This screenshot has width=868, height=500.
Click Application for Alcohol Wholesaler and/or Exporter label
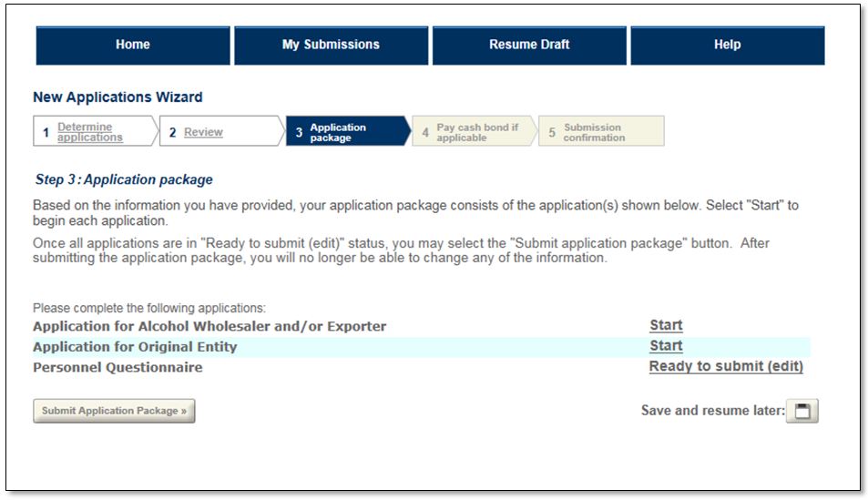click(x=209, y=326)
